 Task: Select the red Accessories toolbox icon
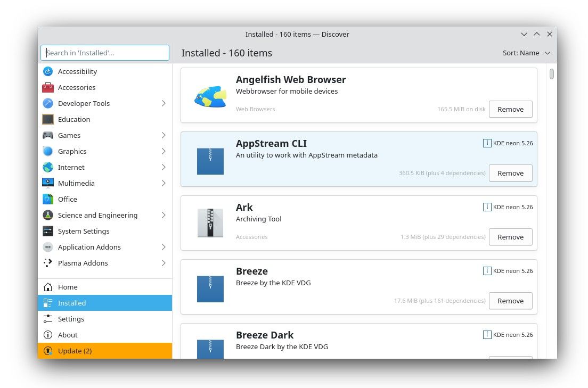47,87
